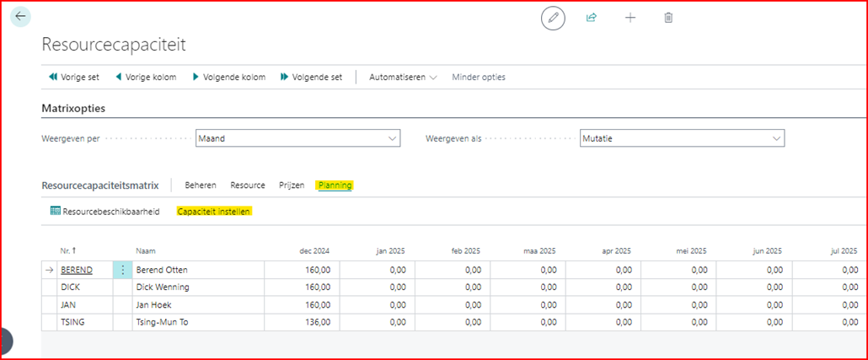Image resolution: width=868 pixels, height=360 pixels.
Task: Open Resourcebeschikbaarheid
Action: coord(105,212)
